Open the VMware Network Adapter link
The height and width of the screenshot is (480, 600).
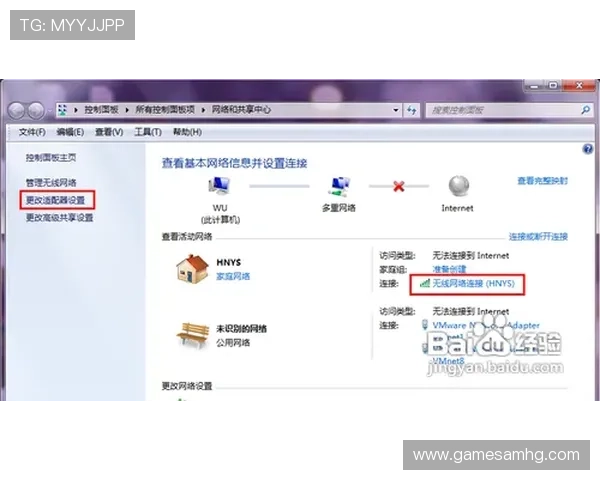click(x=486, y=325)
